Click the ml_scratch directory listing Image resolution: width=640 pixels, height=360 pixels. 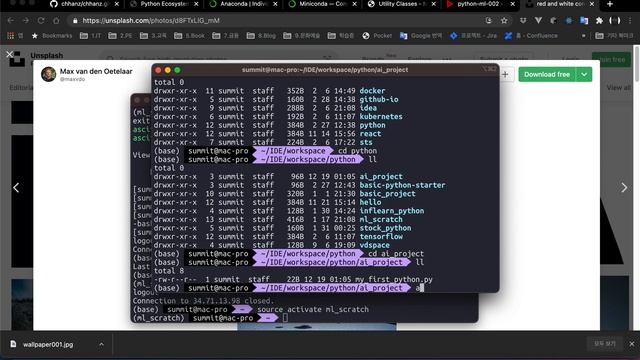coord(381,219)
